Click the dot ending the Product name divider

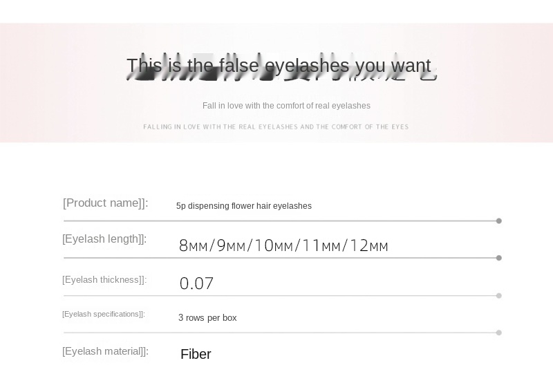click(x=498, y=221)
